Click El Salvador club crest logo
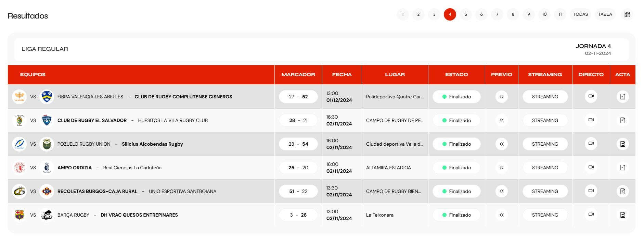The width and height of the screenshot is (644, 243). [x=19, y=120]
